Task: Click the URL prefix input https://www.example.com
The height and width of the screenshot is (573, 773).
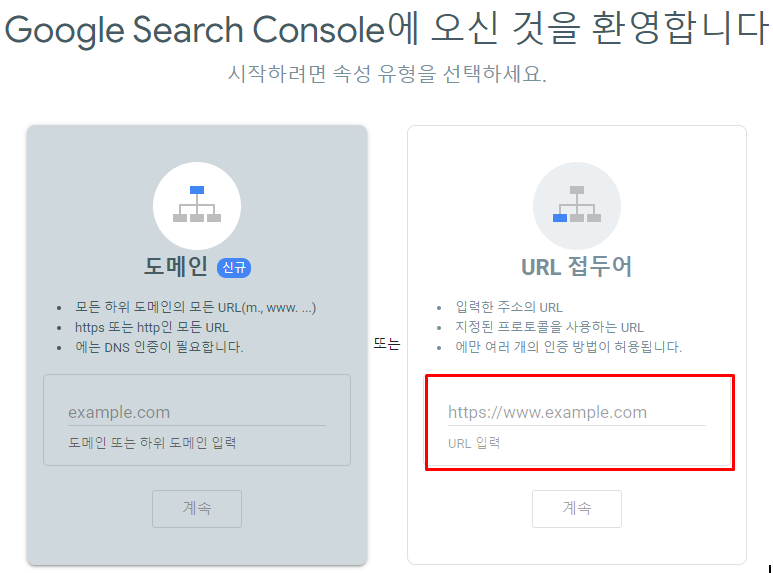Action: click(x=577, y=412)
